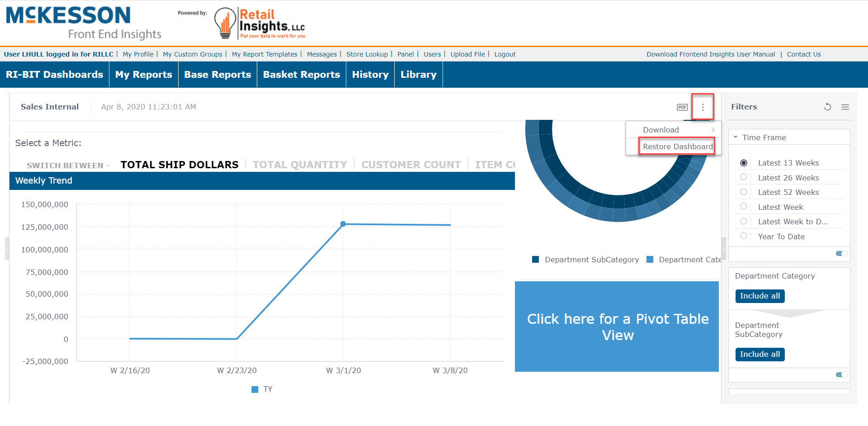Select the Latest 26 Weeks radio button

click(744, 177)
